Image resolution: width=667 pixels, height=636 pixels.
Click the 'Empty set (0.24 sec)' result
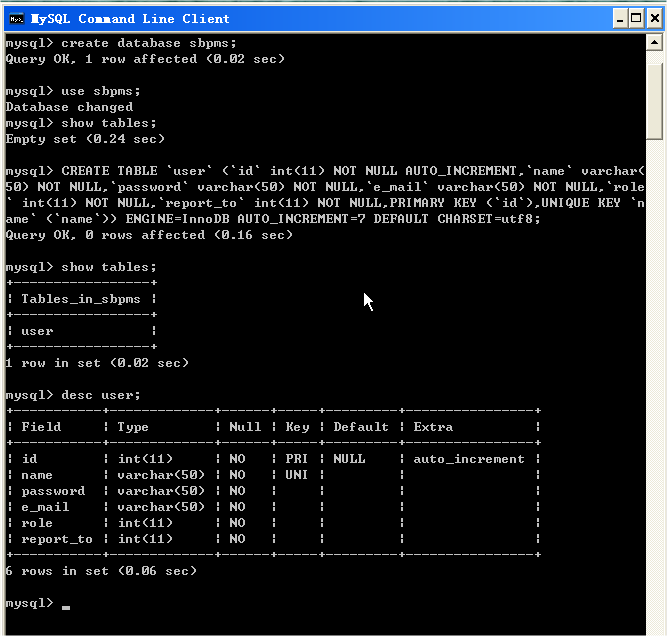point(85,139)
